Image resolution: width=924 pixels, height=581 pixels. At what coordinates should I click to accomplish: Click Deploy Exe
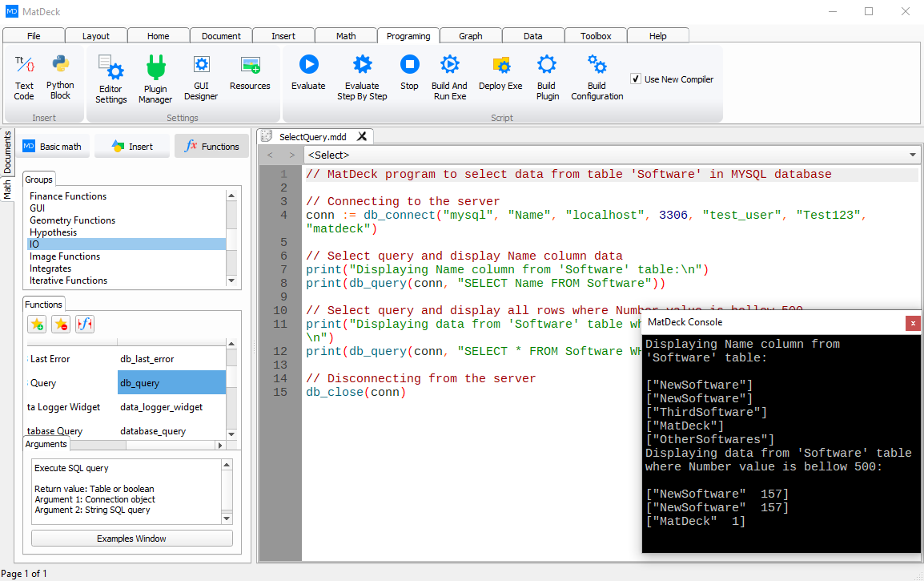pyautogui.click(x=500, y=73)
